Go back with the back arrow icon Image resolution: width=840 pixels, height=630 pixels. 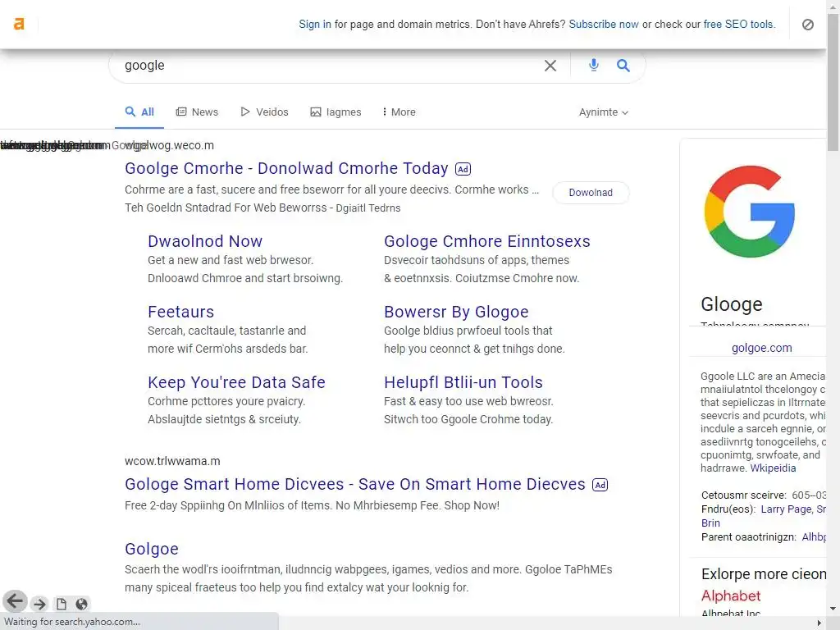click(x=15, y=601)
